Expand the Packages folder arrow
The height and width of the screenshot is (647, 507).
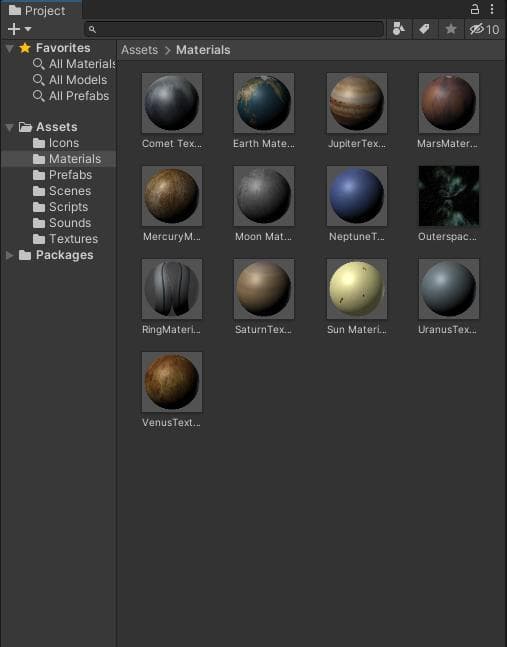[9, 255]
